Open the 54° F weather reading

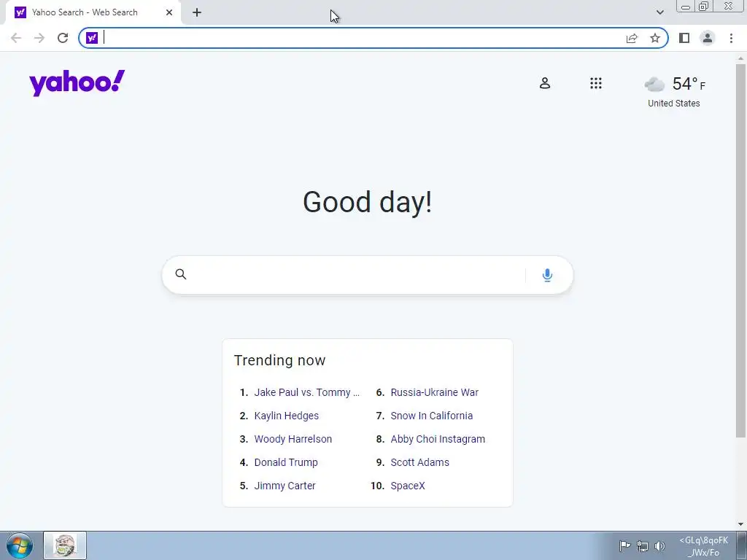click(689, 85)
